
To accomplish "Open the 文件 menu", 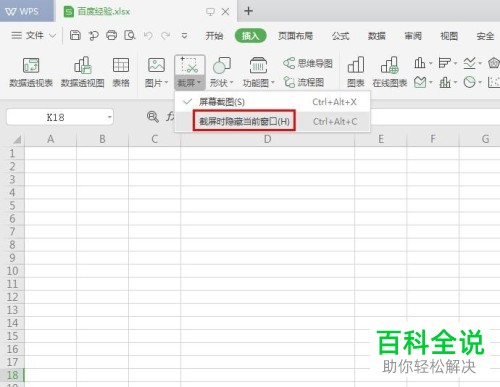I will (x=34, y=35).
